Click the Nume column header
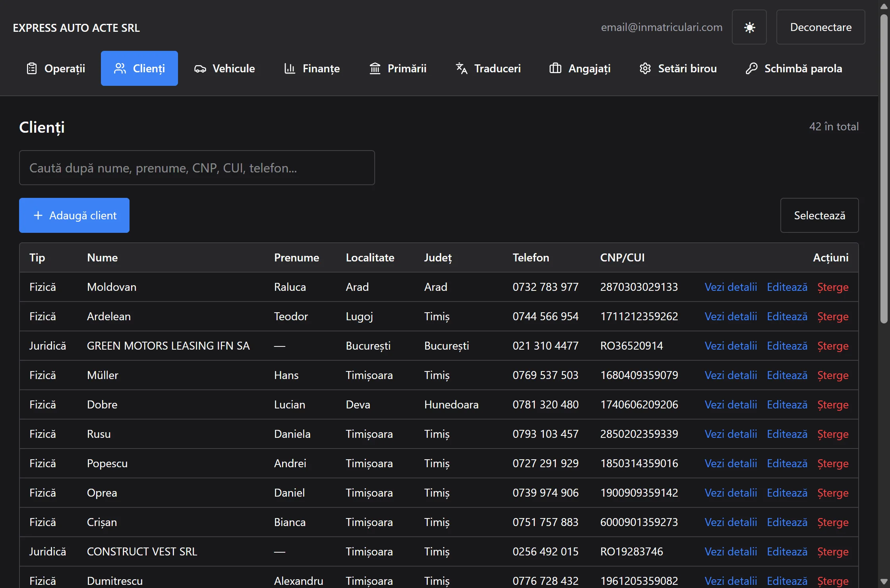890x588 pixels. pos(102,257)
